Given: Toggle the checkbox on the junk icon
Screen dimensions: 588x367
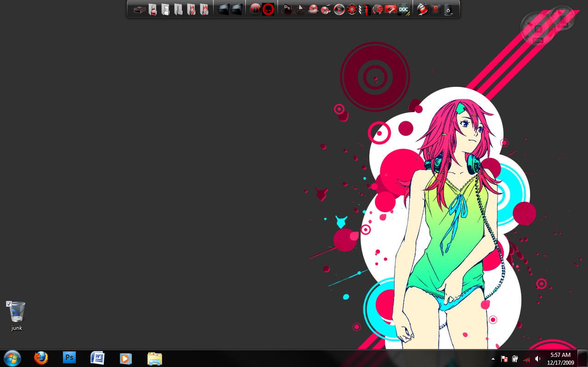Looking at the screenshot, I should (9, 304).
